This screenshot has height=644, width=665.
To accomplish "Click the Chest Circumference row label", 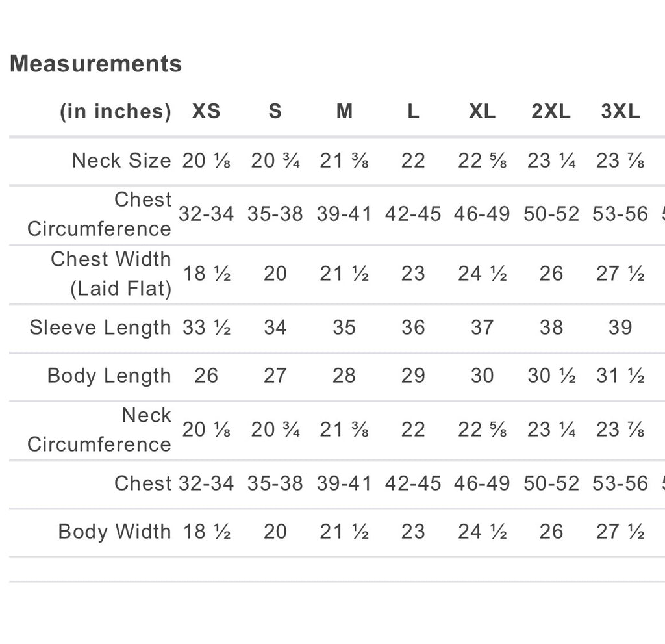I will (x=99, y=214).
